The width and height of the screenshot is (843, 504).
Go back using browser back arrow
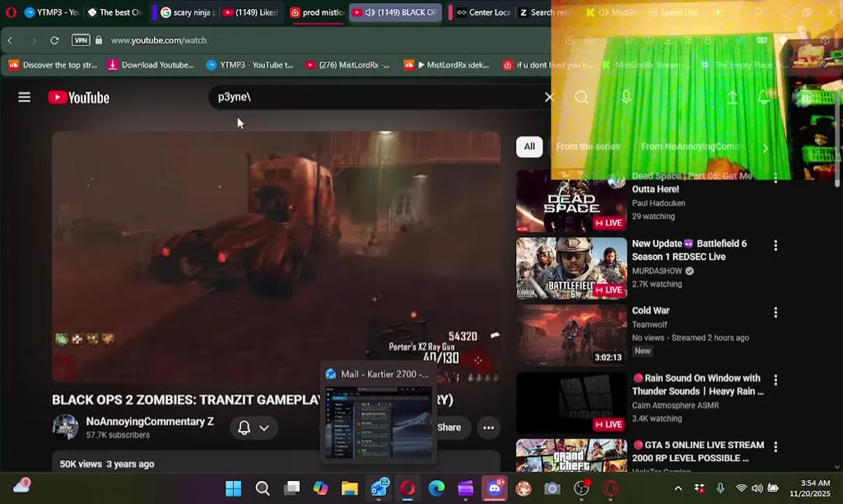point(10,41)
